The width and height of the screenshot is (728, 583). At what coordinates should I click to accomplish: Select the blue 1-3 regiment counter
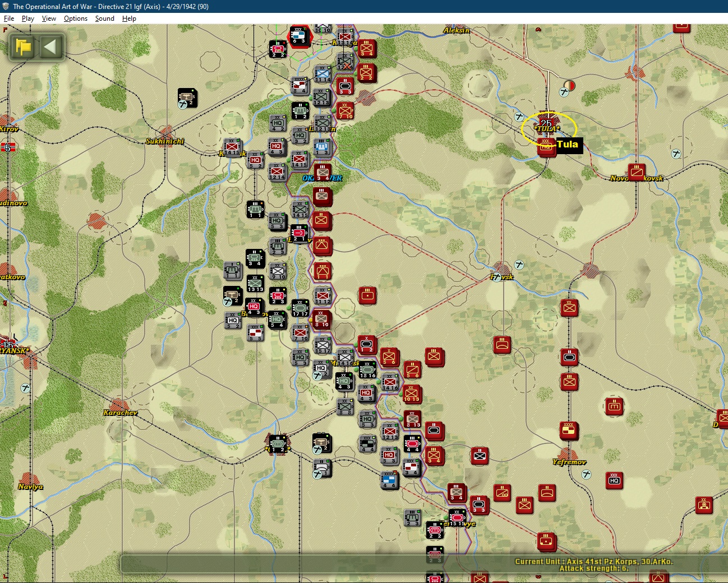pos(322,147)
